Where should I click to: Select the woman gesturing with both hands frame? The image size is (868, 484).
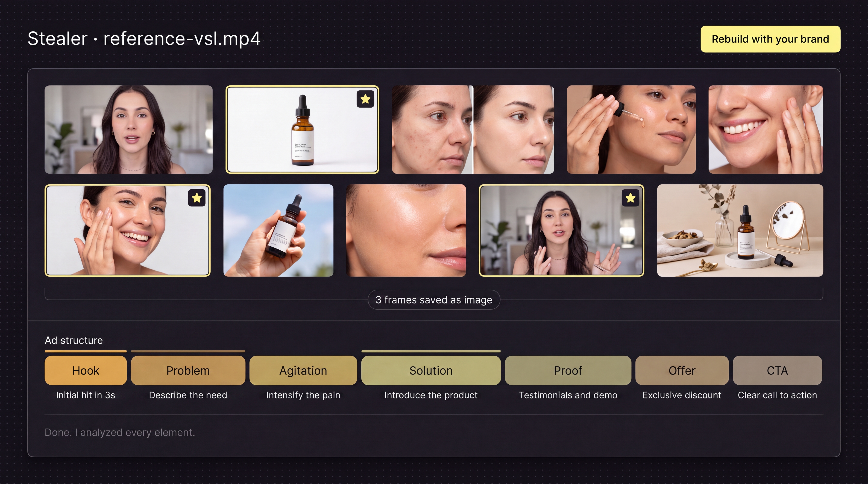(x=561, y=230)
